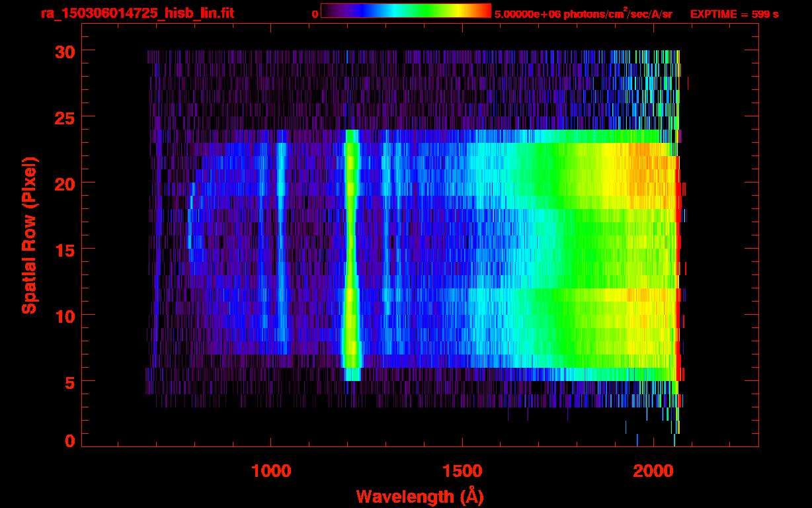Click the EXPTIME = 599 s text

coord(734,14)
